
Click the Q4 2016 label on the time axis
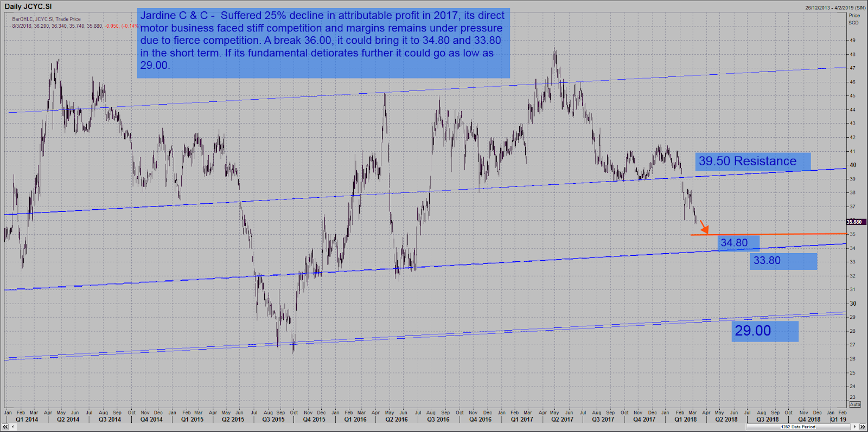coord(480,420)
